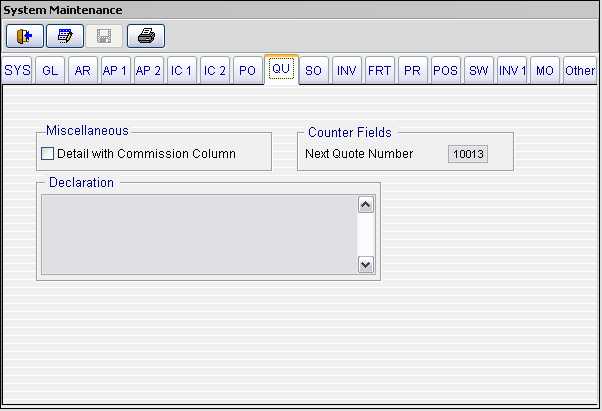This screenshot has width=602, height=411.
Task: Go to the AP 1 tab
Action: 115,71
